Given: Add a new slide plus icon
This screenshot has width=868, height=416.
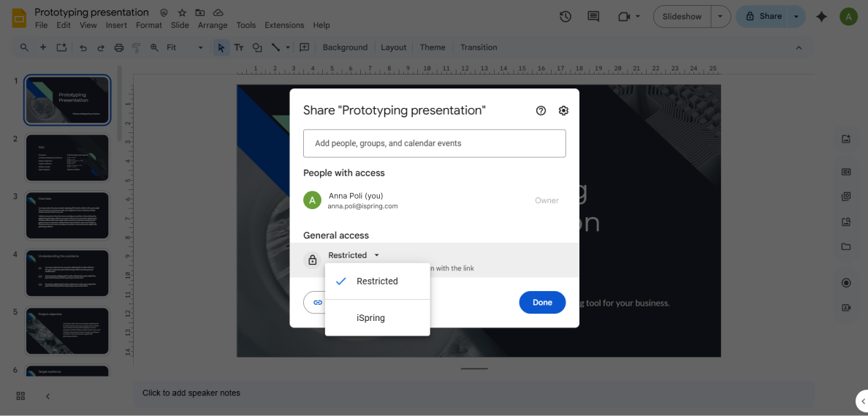Looking at the screenshot, I should click(42, 48).
